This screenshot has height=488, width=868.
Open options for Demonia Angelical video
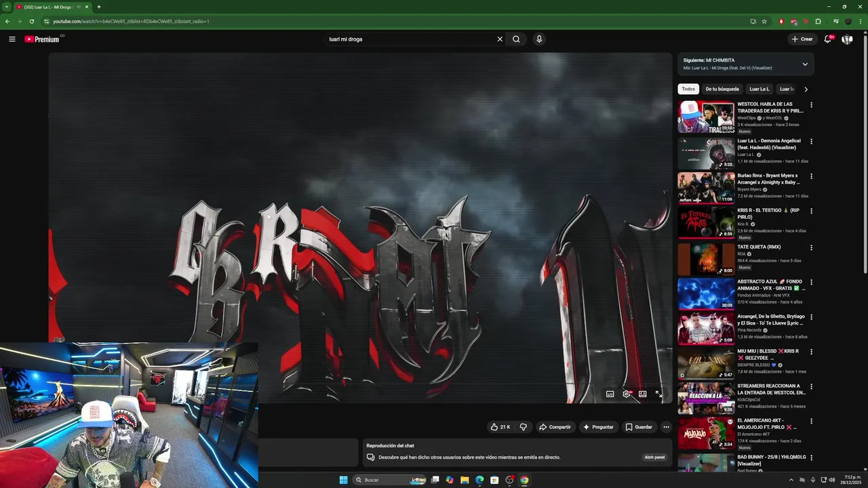[x=811, y=142]
